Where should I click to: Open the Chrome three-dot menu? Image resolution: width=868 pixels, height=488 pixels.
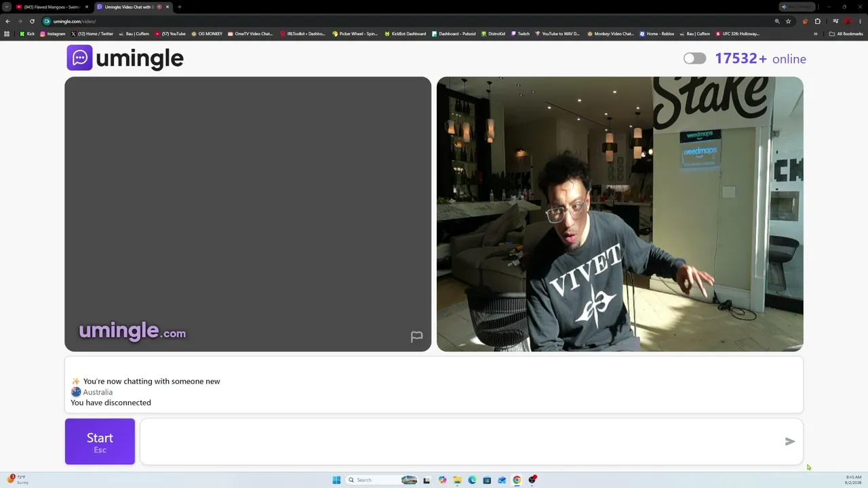pos(860,21)
